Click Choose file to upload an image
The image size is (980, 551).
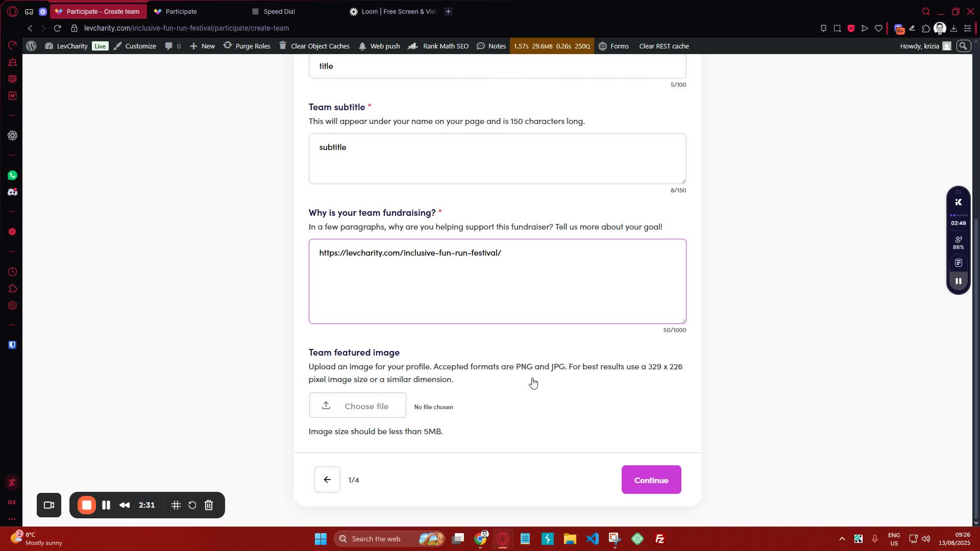click(357, 406)
